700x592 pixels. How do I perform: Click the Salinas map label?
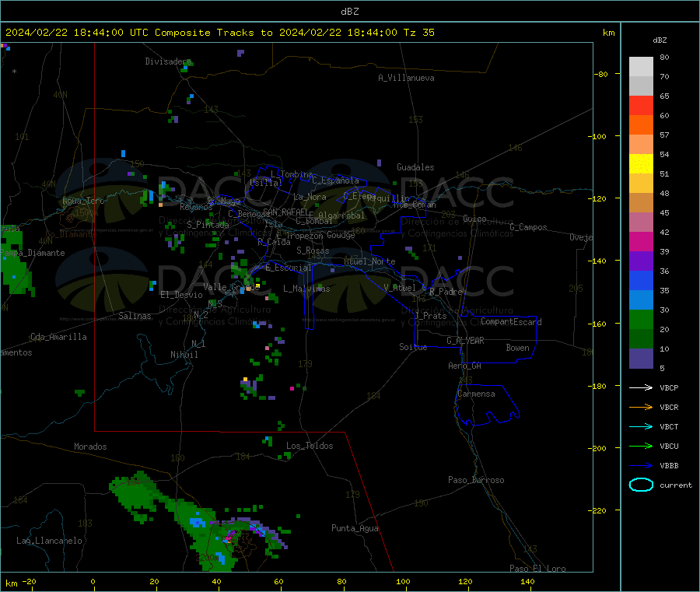tap(135, 316)
